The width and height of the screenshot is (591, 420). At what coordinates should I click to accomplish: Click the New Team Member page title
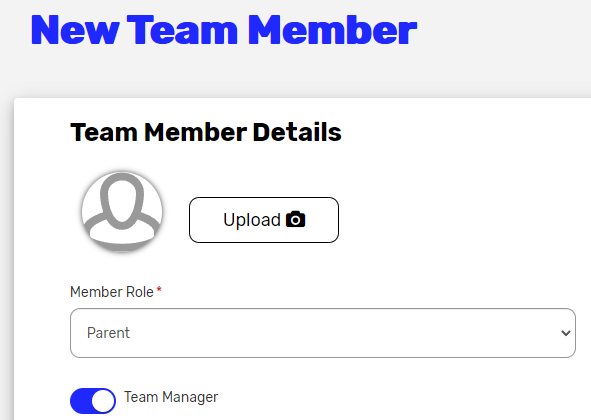point(224,30)
